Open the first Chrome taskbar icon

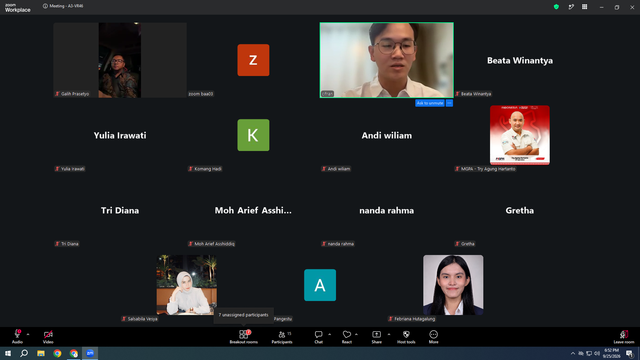click(57, 353)
